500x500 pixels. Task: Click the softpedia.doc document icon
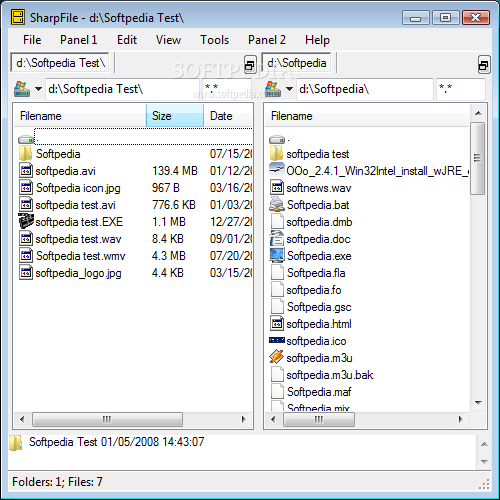[x=277, y=238]
